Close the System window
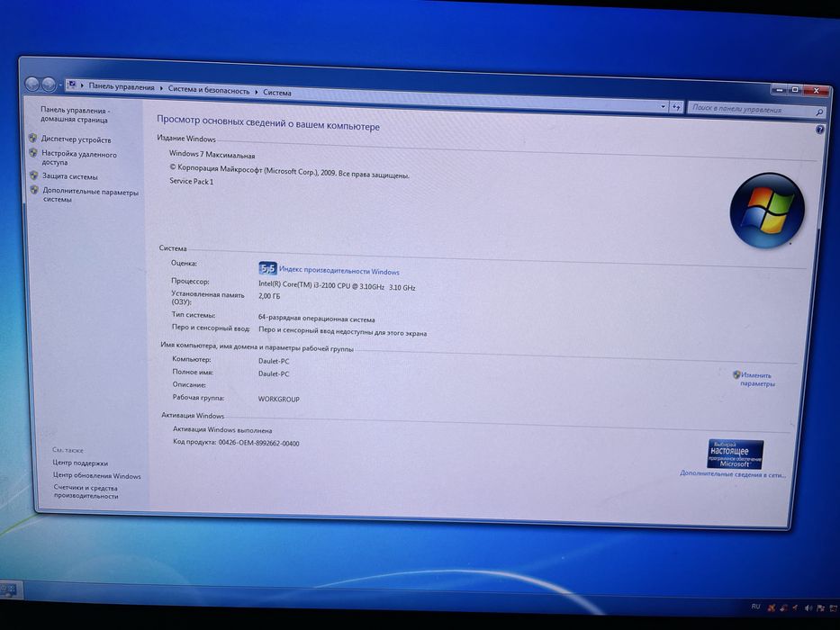Image resolution: width=840 pixels, height=630 pixels. (817, 91)
